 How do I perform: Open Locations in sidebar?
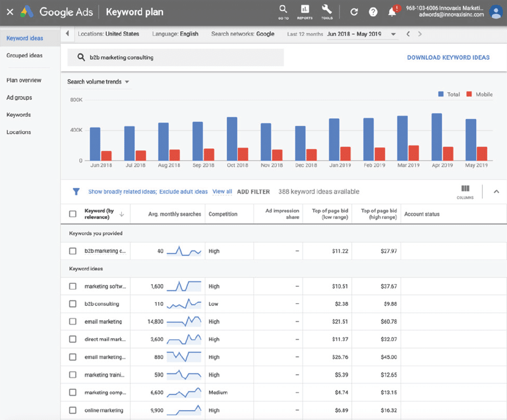click(x=19, y=132)
